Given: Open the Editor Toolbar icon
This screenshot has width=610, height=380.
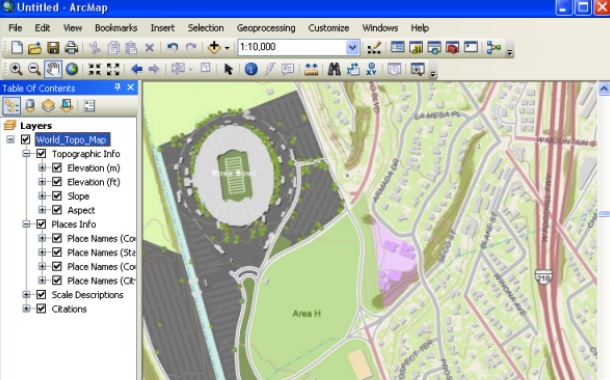Looking at the screenshot, I should 374,47.
